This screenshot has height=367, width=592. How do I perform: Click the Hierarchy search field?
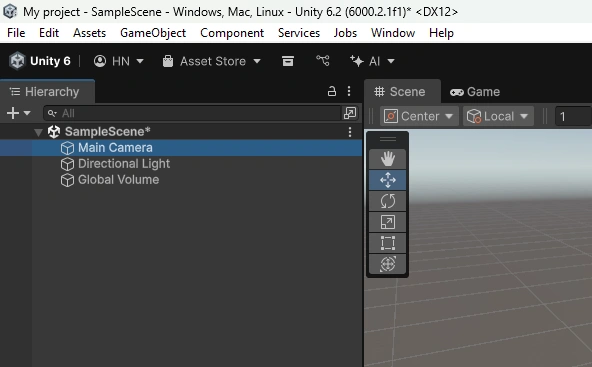193,113
